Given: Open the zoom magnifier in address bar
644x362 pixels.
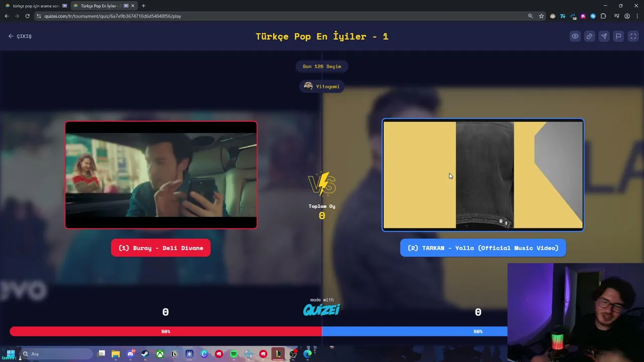Looking at the screenshot, I should tap(530, 16).
